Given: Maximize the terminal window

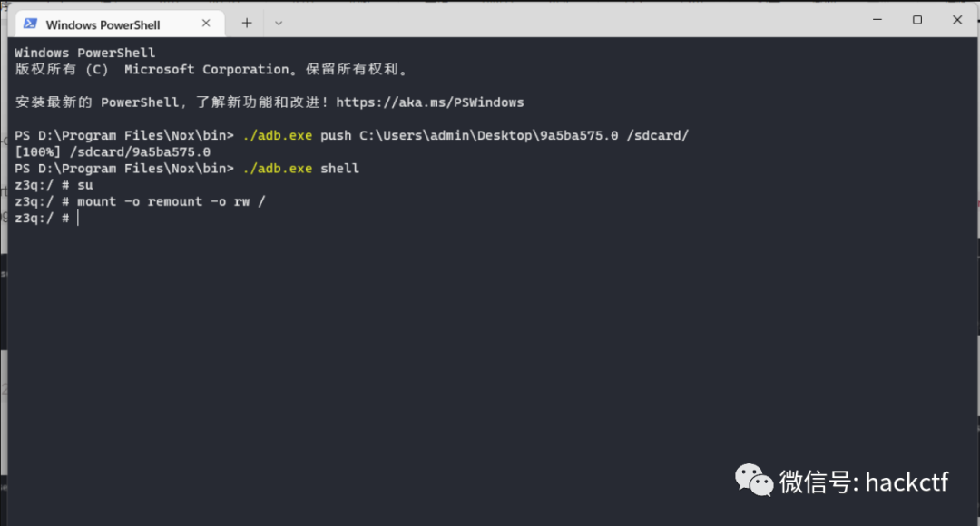Looking at the screenshot, I should coord(916,20).
